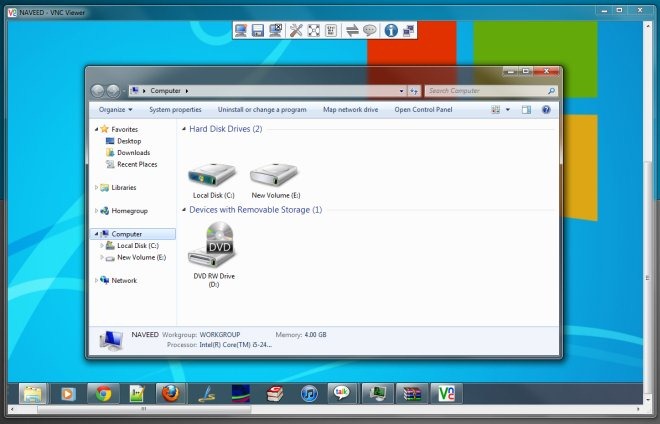Click the search magnifier icon in Explorer

coord(551,91)
